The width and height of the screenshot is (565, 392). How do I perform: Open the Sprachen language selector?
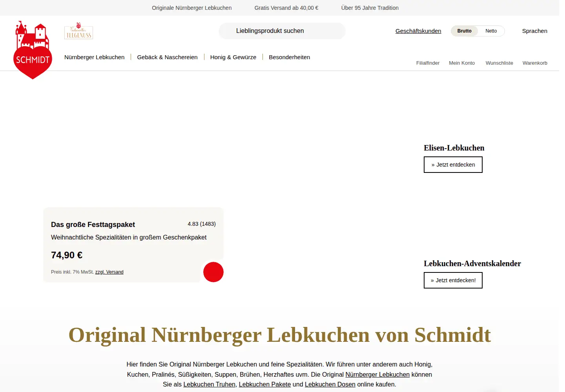click(534, 31)
